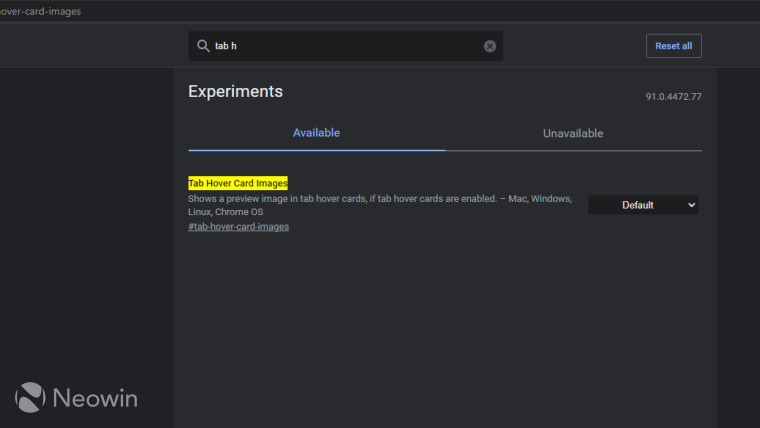Click the Experiments heading
This screenshot has height=428, width=760.
[x=236, y=92]
